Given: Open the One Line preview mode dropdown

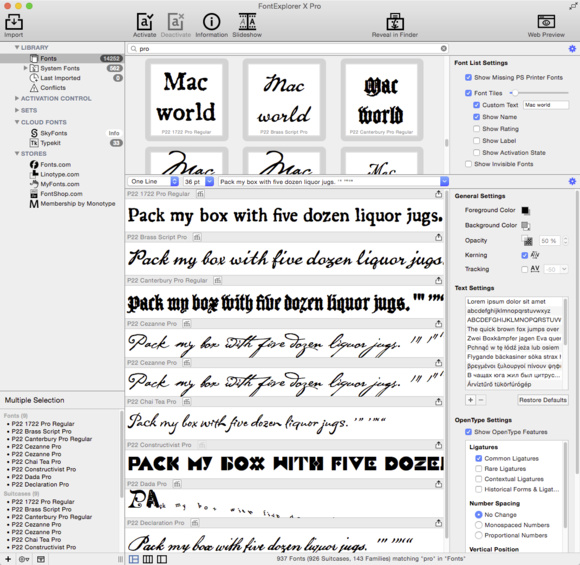Looking at the screenshot, I should click(x=153, y=181).
